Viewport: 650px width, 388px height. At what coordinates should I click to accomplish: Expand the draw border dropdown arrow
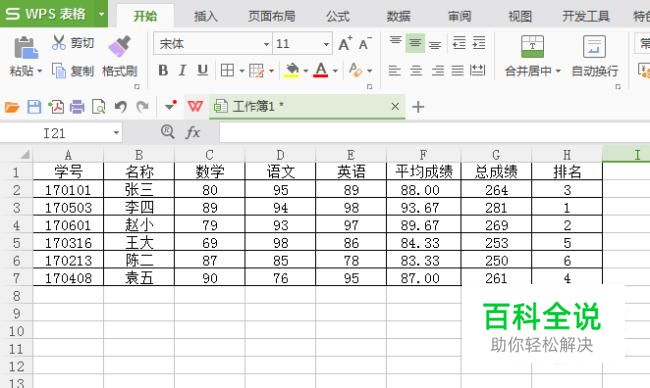[x=272, y=71]
